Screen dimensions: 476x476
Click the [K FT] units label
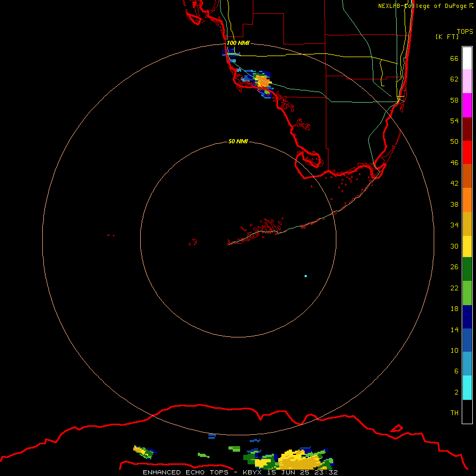coord(447,36)
